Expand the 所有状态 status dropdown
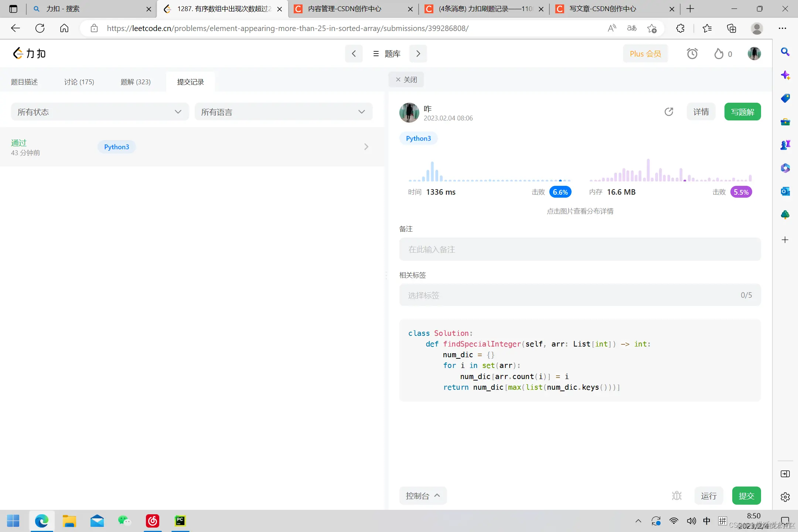798x532 pixels. 100,112
